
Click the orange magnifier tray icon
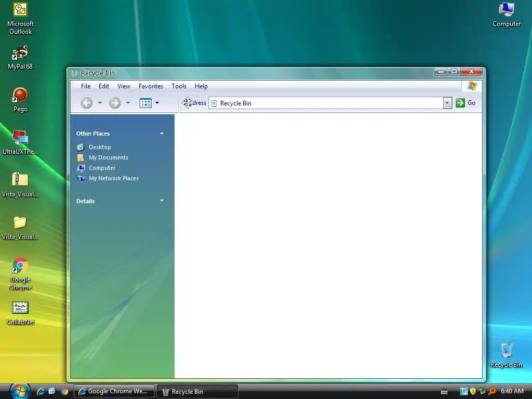pyautogui.click(x=492, y=391)
